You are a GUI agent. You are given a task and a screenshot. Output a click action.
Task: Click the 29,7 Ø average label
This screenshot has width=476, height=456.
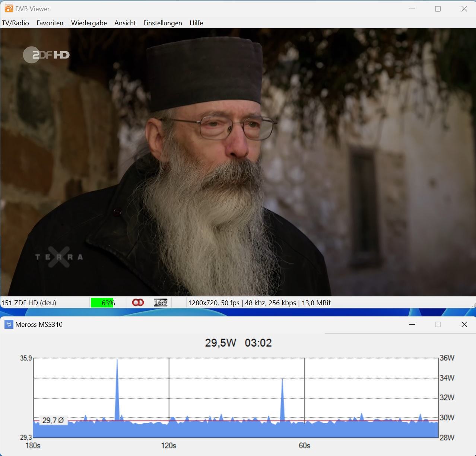pos(53,420)
